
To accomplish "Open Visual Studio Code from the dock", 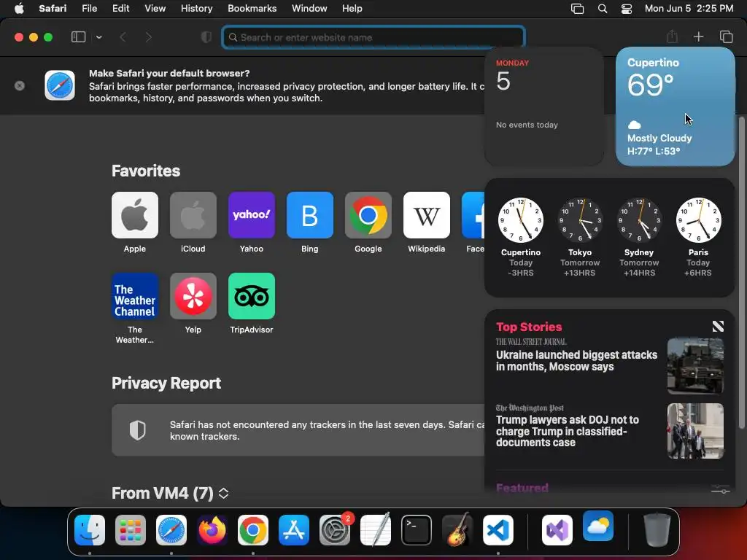I will click(498, 530).
